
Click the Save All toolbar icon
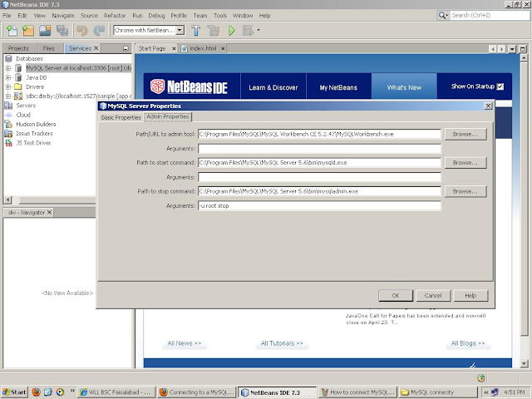point(62,31)
